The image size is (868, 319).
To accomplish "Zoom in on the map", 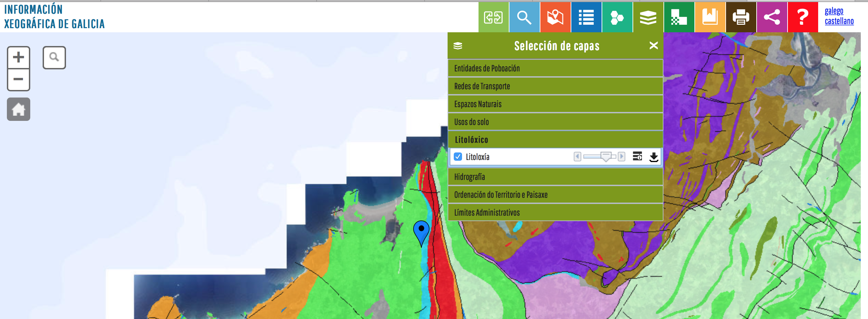I will coord(19,57).
